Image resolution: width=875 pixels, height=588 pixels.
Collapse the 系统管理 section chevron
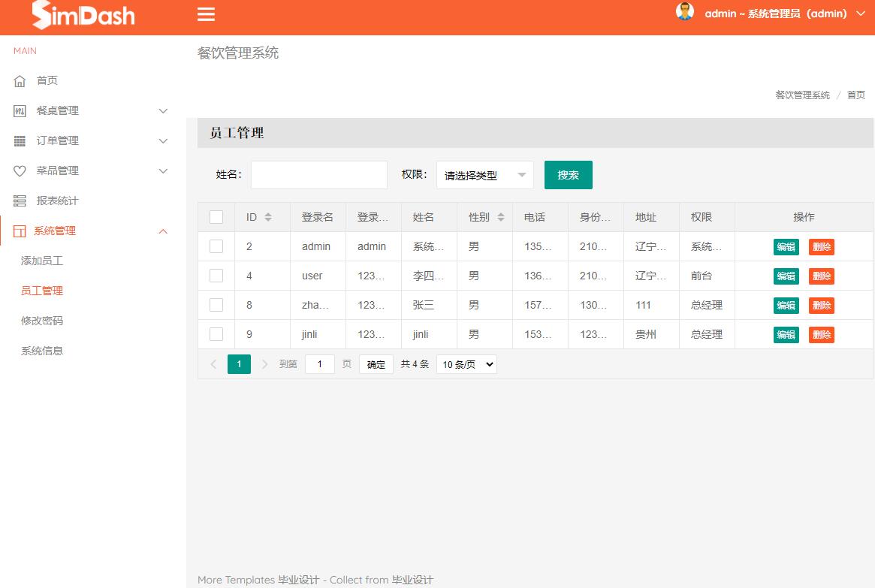(x=163, y=231)
